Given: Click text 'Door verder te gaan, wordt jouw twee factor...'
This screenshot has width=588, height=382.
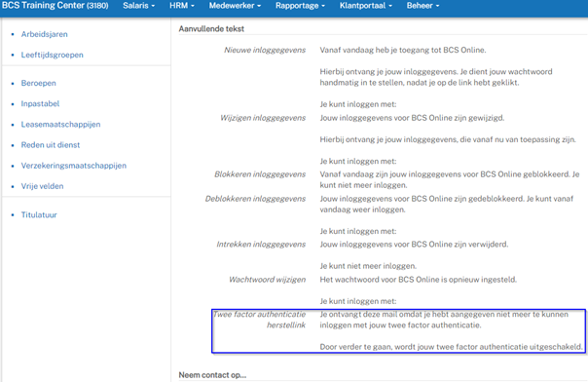Looking at the screenshot, I should pyautogui.click(x=451, y=347).
